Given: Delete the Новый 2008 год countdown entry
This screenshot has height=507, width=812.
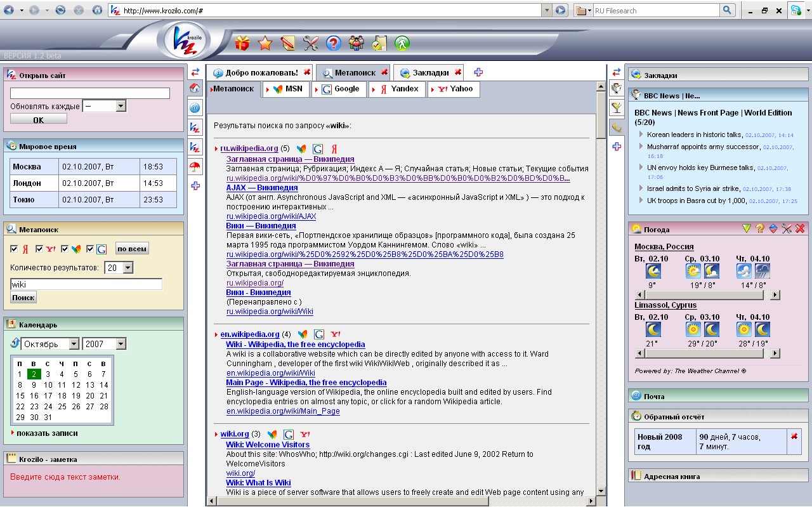Looking at the screenshot, I should (794, 437).
